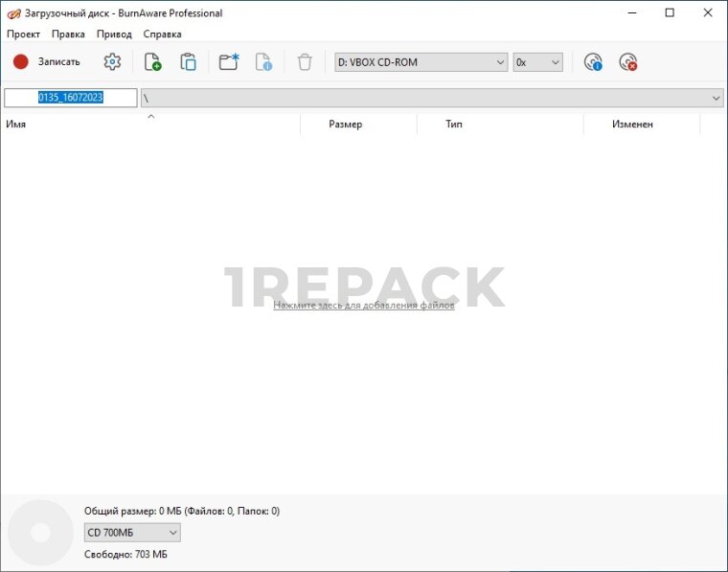Click the erase disc icon
This screenshot has width=728, height=572.
point(628,62)
